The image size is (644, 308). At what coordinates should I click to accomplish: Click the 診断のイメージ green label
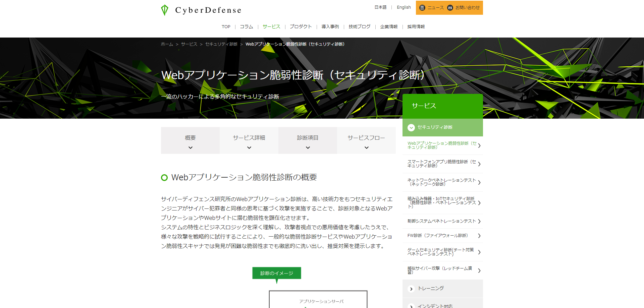coord(277,273)
